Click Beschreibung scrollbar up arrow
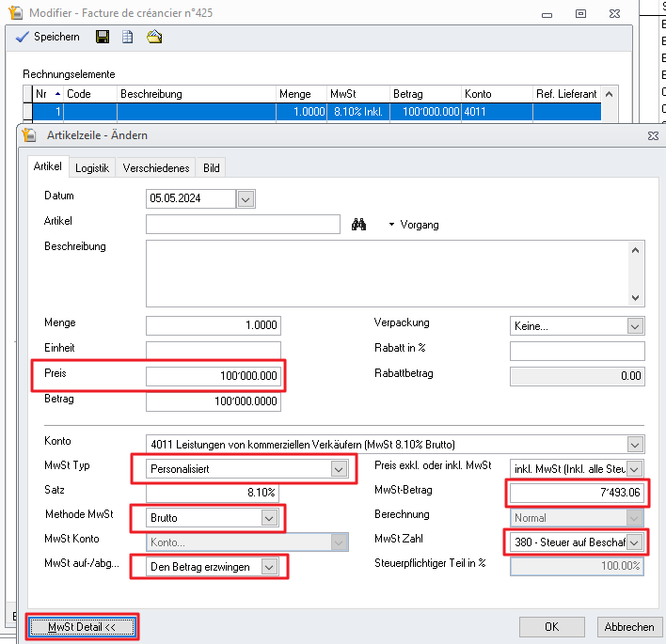The width and height of the screenshot is (666, 644). 635,250
